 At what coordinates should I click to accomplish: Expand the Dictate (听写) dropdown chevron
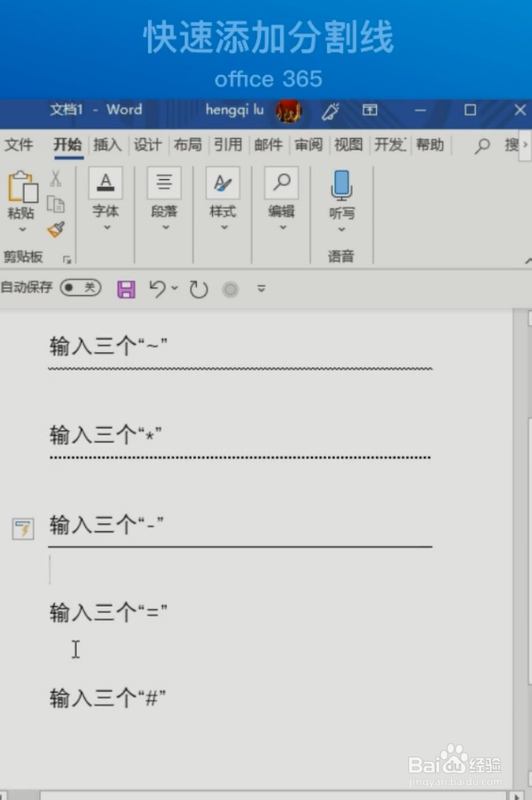pyautogui.click(x=341, y=230)
